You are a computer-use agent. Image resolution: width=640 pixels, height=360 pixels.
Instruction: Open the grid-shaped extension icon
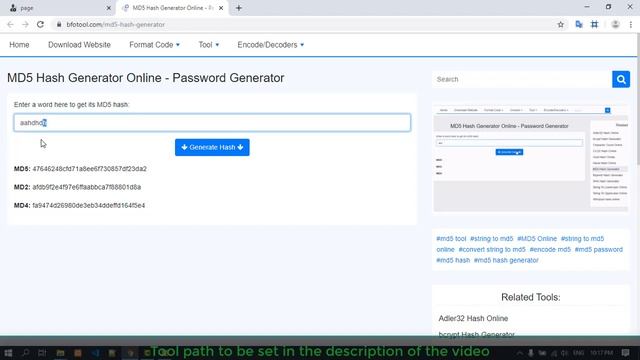click(x=595, y=24)
